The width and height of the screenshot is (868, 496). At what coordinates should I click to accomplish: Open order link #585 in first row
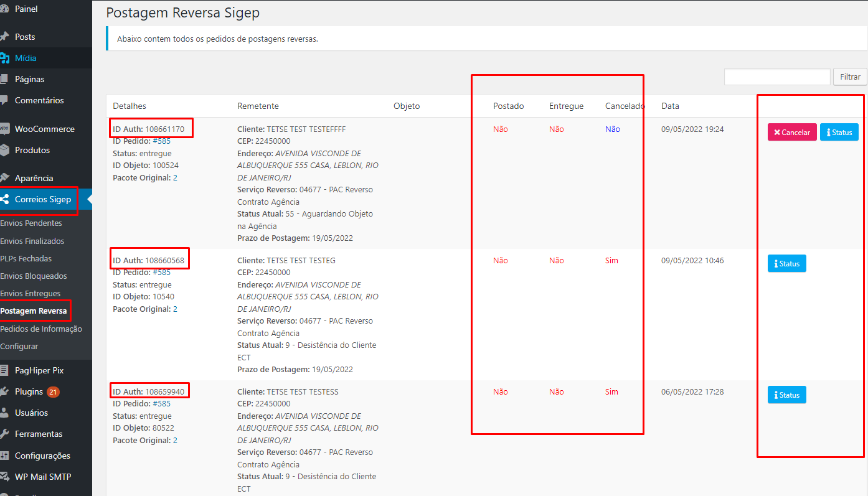tap(161, 141)
